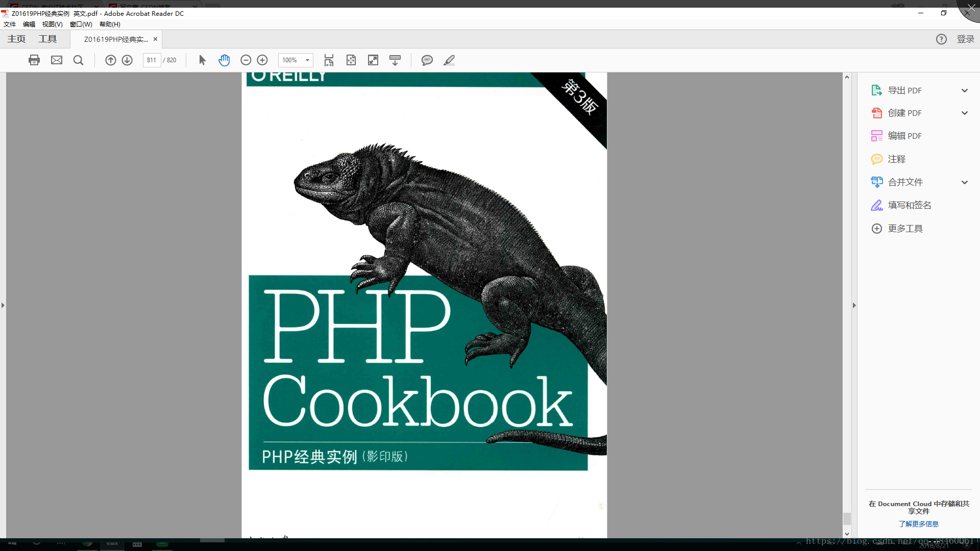Click the vertical scrollbar thumb

(847, 519)
